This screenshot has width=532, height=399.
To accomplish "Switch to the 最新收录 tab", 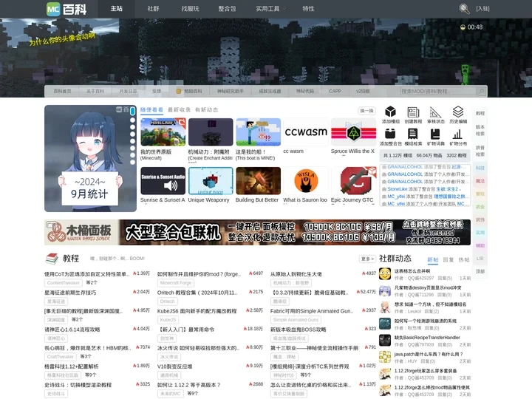I will point(179,110).
